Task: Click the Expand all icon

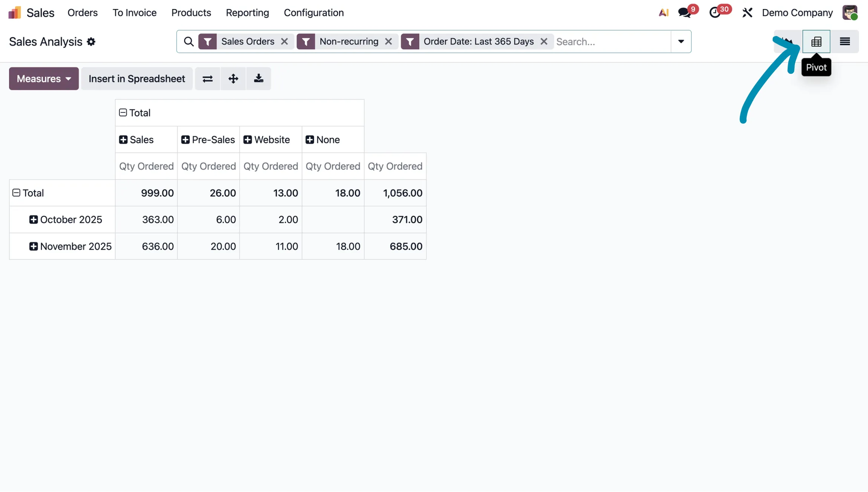Action: tap(233, 79)
